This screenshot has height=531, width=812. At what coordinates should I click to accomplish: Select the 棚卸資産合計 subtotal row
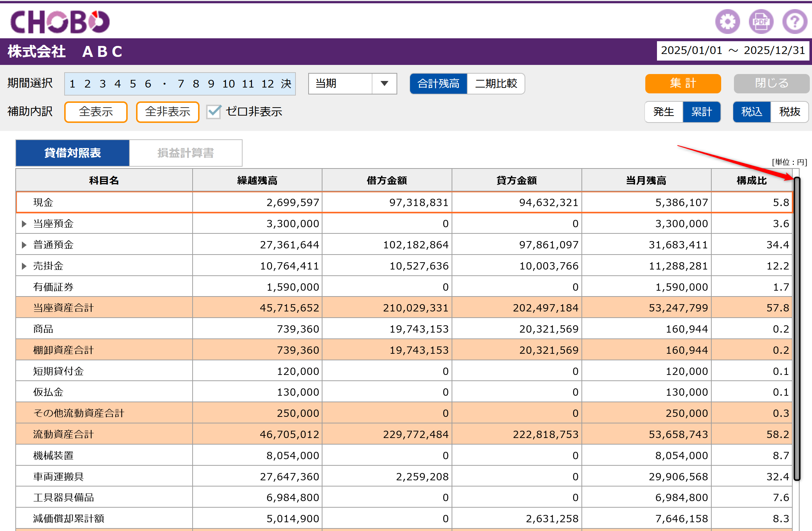[x=404, y=350]
